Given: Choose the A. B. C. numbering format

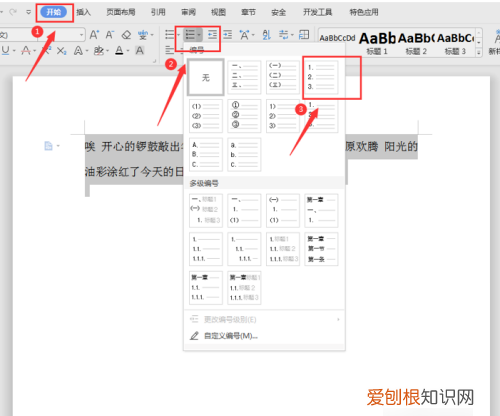Looking at the screenshot, I should [206, 155].
